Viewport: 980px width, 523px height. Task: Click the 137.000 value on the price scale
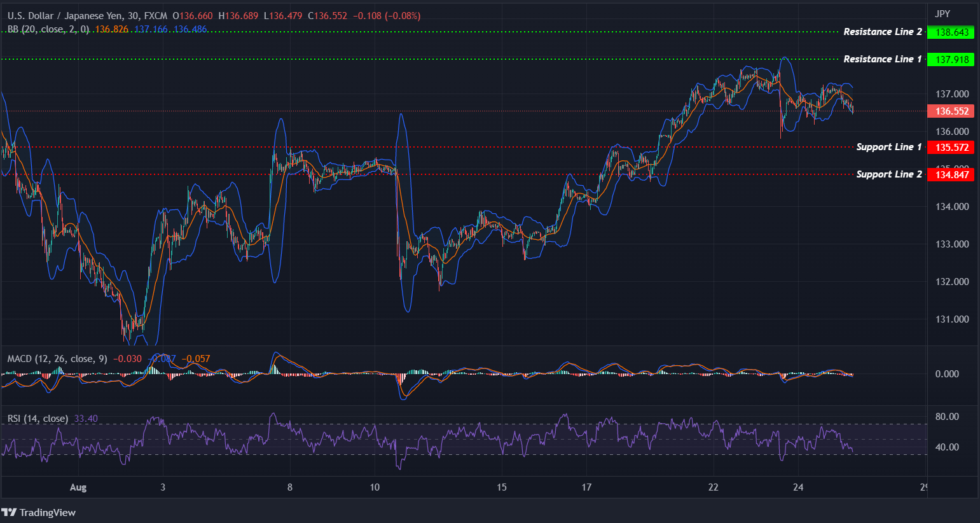(952, 94)
